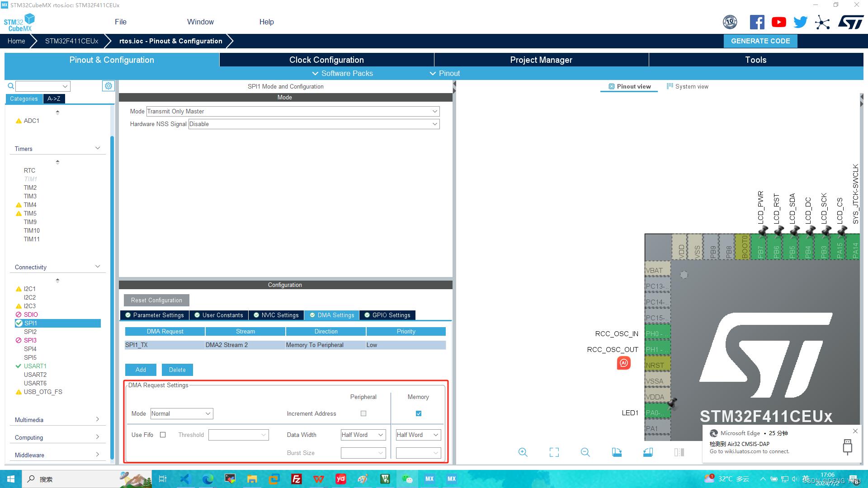Rotate the chip view counterclockwise
Image resolution: width=868 pixels, height=488 pixels.
[x=648, y=452]
